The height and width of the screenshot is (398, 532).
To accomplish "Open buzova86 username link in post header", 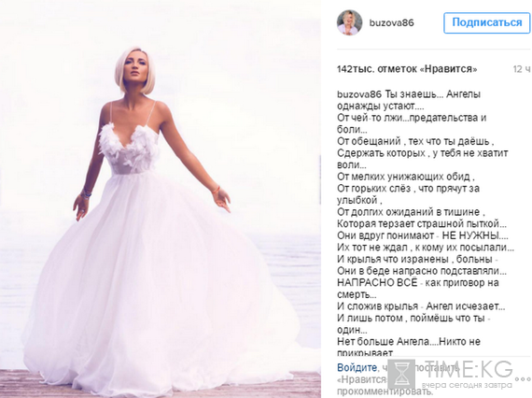I will click(x=391, y=22).
